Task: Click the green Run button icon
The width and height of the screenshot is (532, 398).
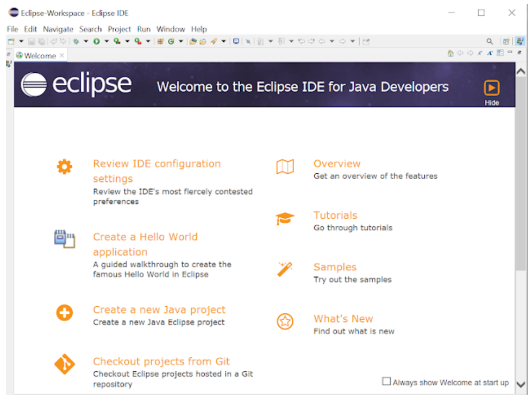Action: 97,41
